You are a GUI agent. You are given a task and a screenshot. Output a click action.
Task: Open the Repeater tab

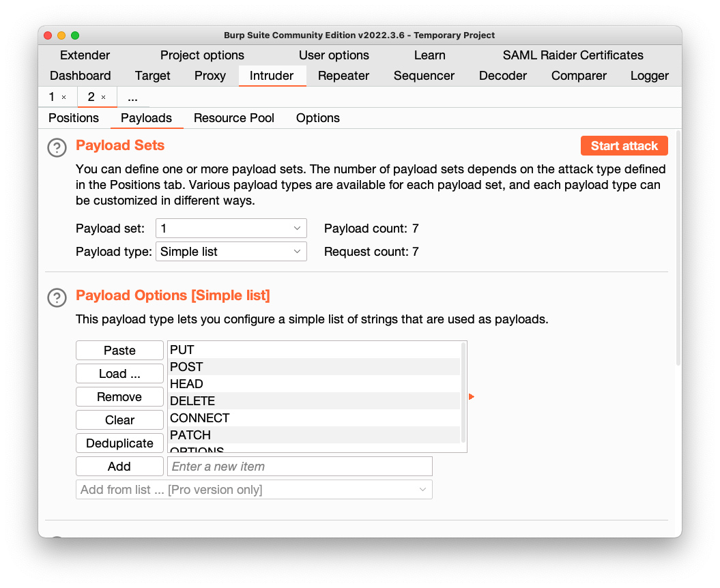tap(343, 76)
